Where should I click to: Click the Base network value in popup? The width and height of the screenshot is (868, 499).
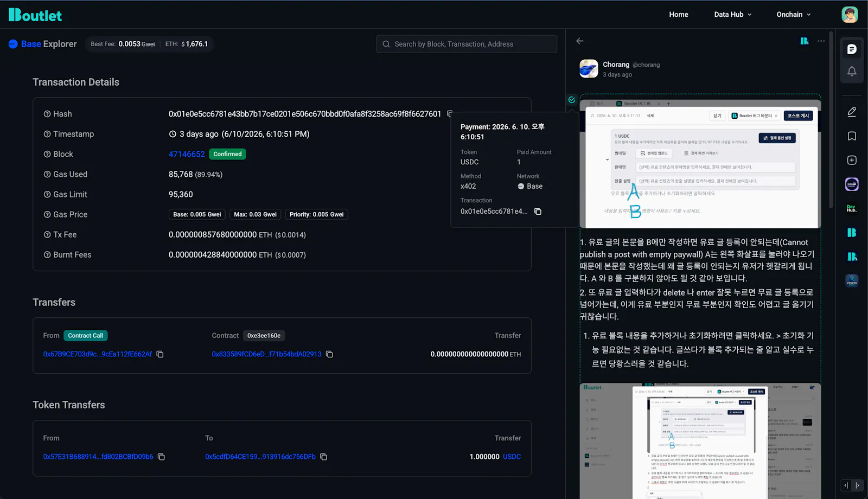pyautogui.click(x=530, y=186)
